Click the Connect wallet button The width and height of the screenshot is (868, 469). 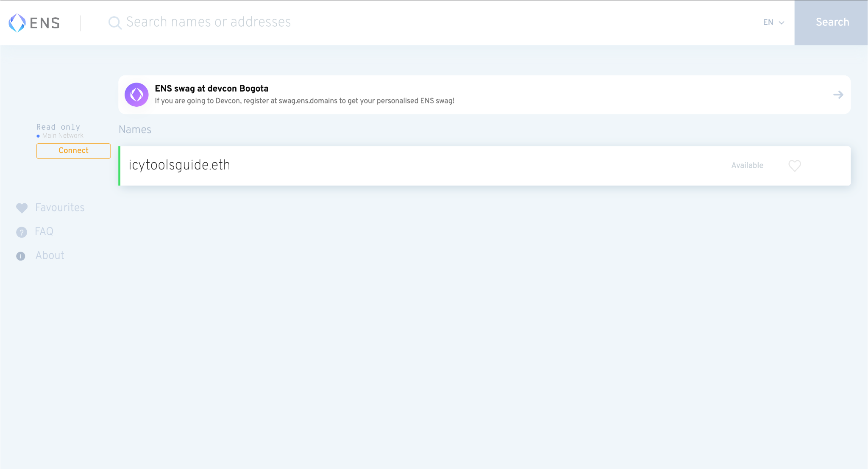(73, 151)
